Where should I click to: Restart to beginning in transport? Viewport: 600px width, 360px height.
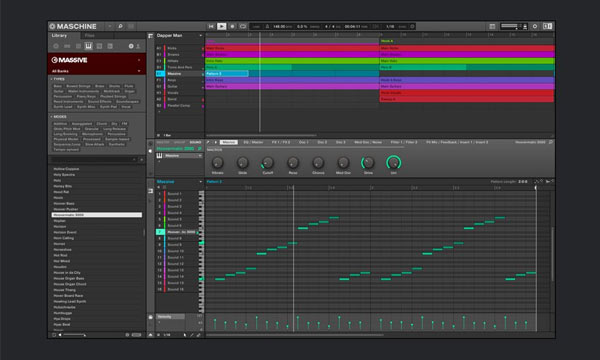[211, 26]
